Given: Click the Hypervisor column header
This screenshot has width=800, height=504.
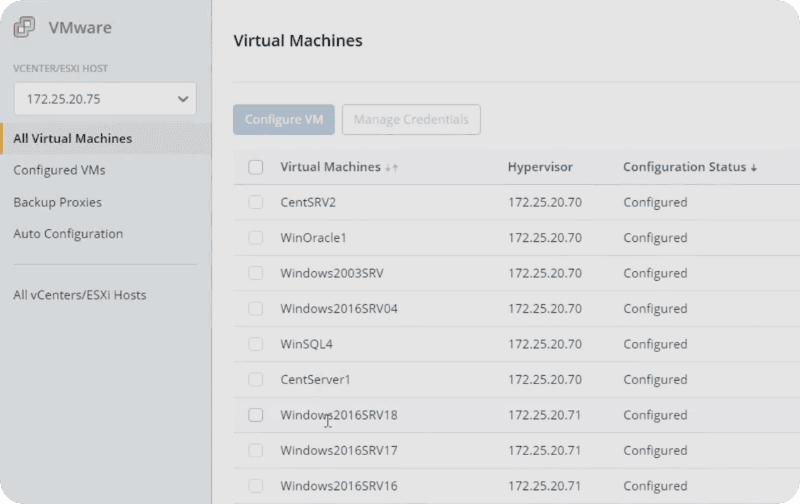Looking at the screenshot, I should click(540, 167).
